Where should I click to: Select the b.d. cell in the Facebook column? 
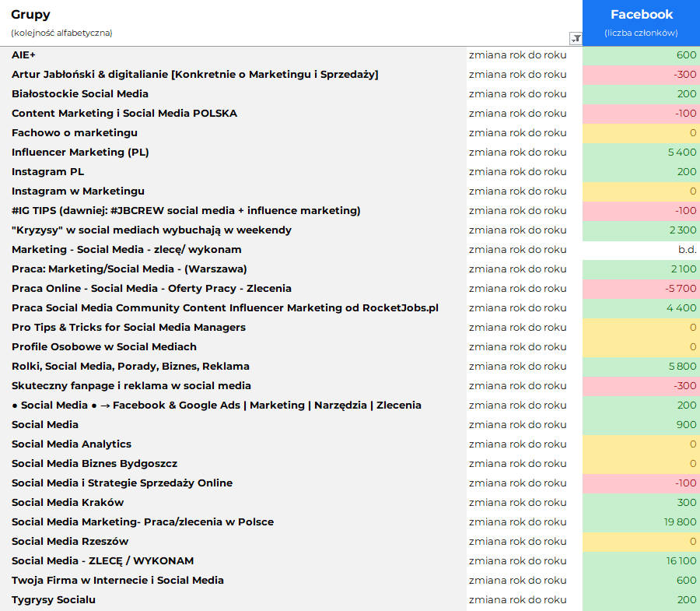click(641, 250)
